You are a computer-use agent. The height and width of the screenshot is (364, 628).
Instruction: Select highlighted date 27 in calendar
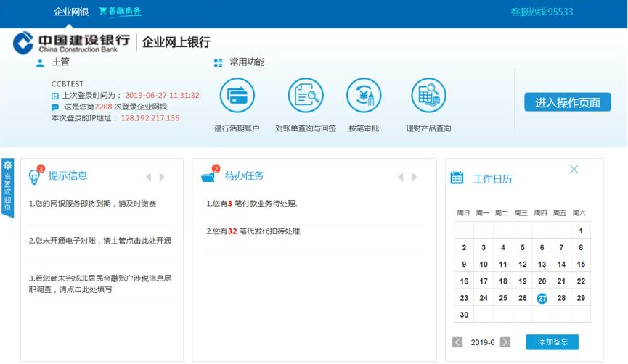542,299
